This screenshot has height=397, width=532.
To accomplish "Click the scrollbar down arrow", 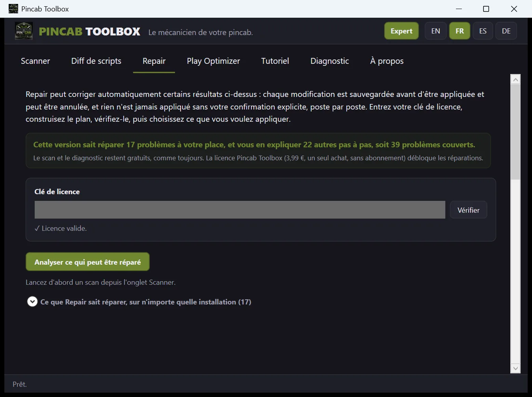I will click(x=515, y=368).
